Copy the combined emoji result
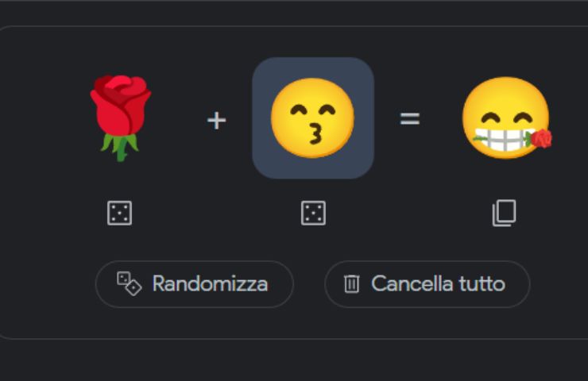 pyautogui.click(x=504, y=213)
